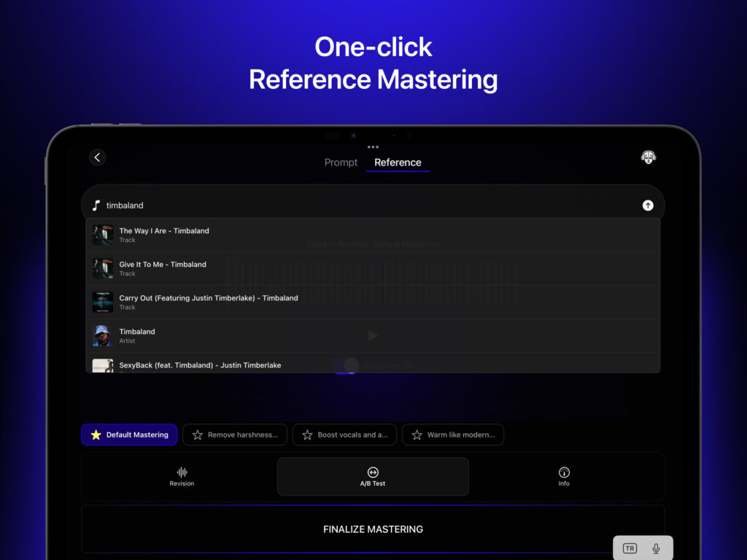
Task: Open the Info icon
Action: [x=564, y=476]
